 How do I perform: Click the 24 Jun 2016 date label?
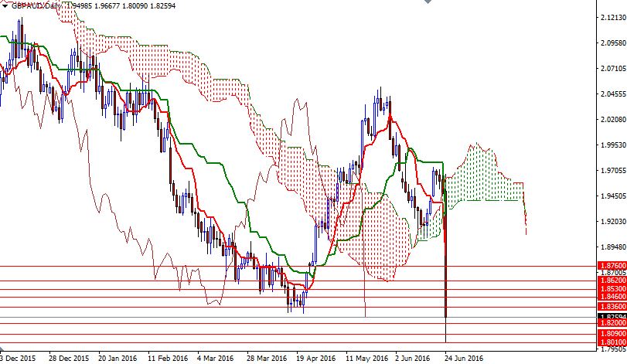(463, 359)
